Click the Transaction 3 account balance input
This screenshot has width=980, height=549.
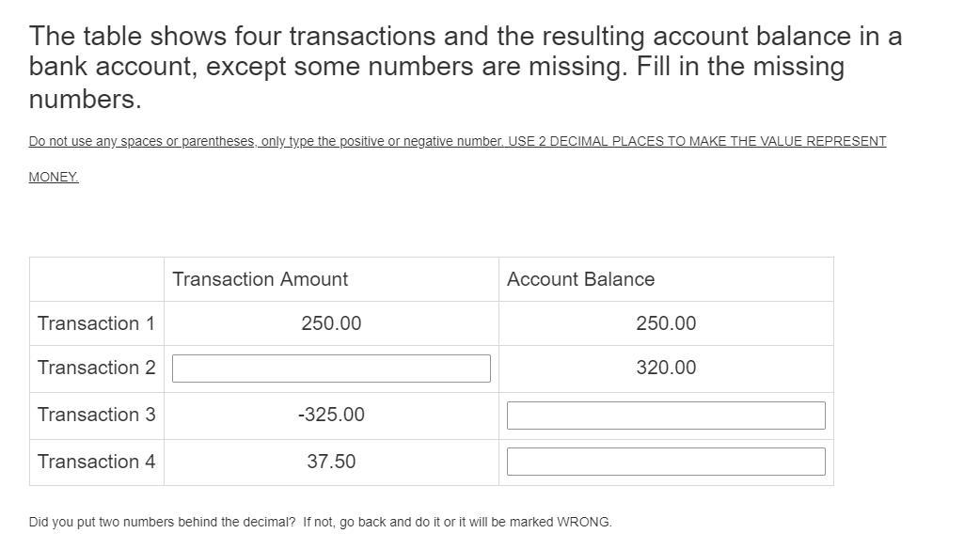pyautogui.click(x=666, y=416)
